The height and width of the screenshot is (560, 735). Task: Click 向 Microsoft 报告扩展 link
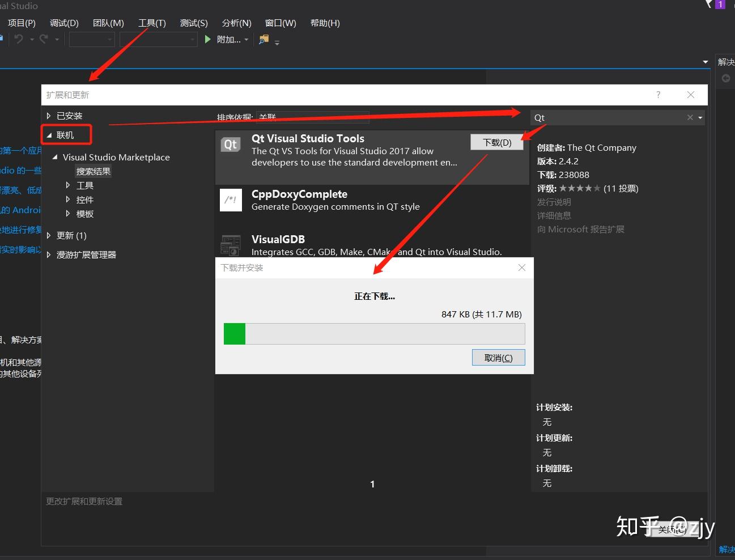pyautogui.click(x=581, y=229)
